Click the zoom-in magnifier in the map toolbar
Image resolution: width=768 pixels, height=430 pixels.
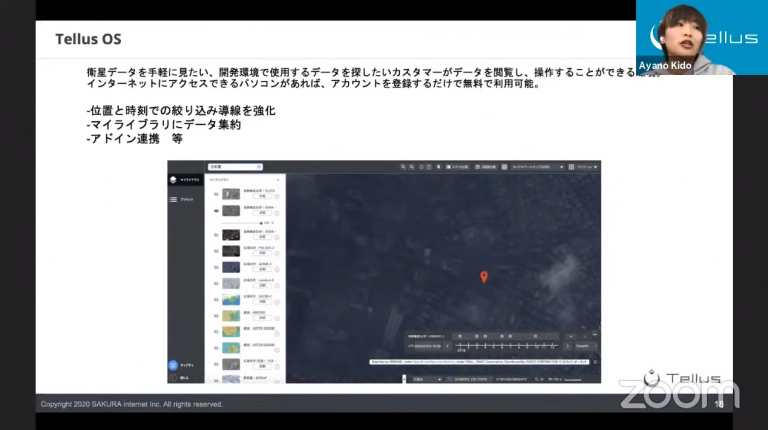pyautogui.click(x=403, y=167)
